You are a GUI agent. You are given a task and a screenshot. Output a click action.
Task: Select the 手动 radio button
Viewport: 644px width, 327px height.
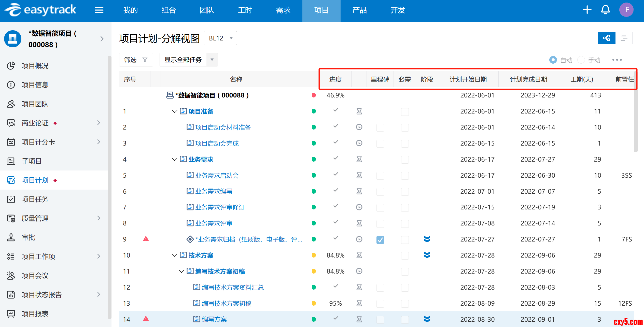click(581, 60)
